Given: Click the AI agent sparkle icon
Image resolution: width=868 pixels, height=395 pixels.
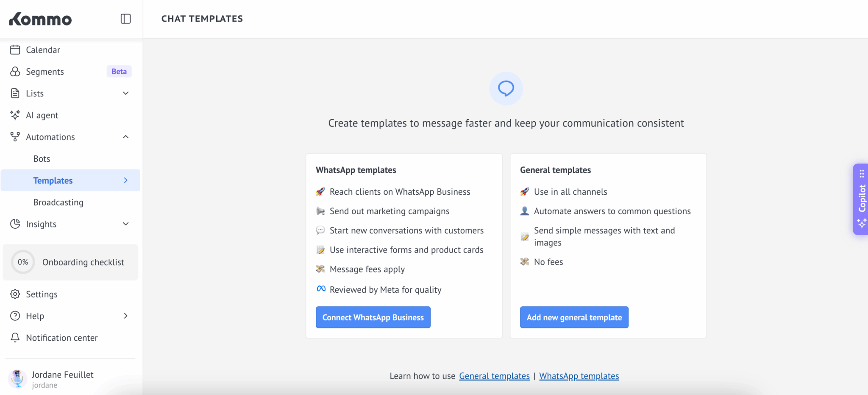Looking at the screenshot, I should click(15, 115).
